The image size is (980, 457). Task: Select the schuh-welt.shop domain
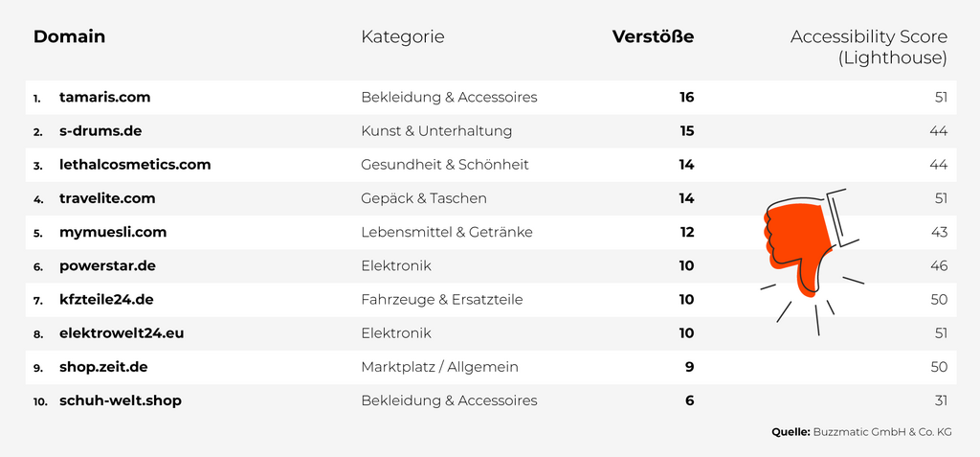[121, 400]
